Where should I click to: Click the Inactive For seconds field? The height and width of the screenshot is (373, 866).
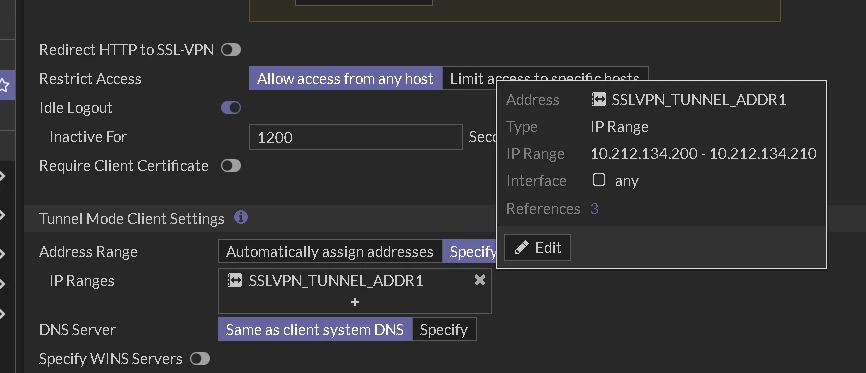click(356, 137)
